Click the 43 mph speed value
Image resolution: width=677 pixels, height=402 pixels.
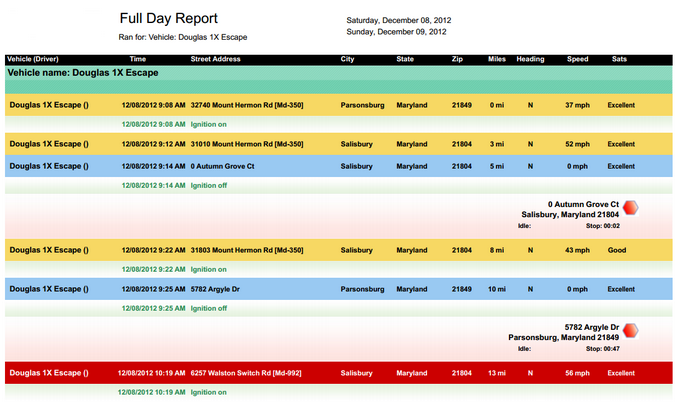577,250
